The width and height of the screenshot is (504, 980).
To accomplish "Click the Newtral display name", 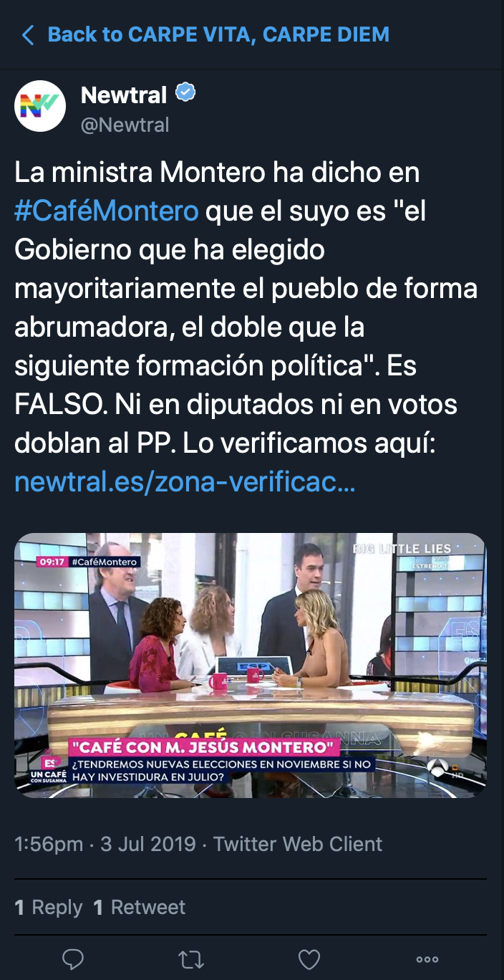I will point(124,94).
